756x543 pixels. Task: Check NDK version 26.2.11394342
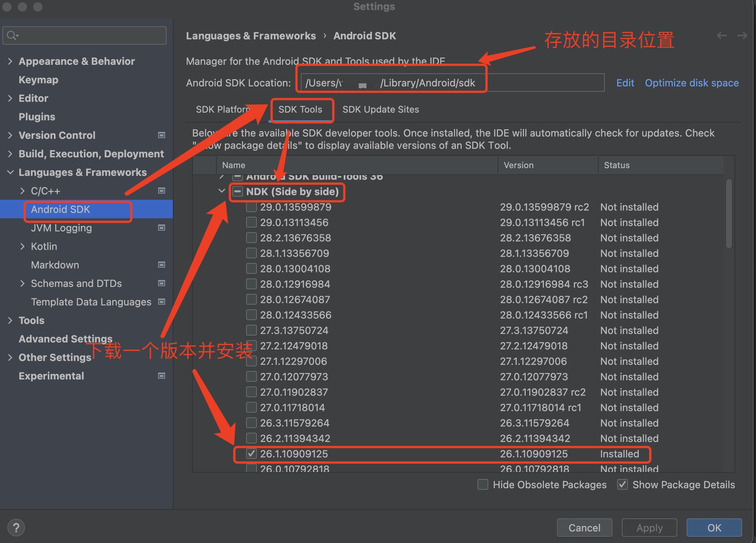[251, 438]
